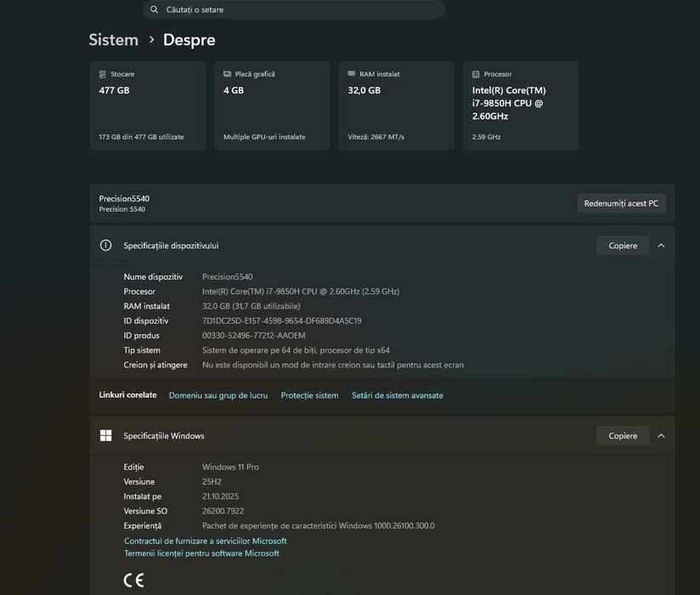The width and height of the screenshot is (700, 595).
Task: Click the Stocare card icon
Action: [103, 74]
